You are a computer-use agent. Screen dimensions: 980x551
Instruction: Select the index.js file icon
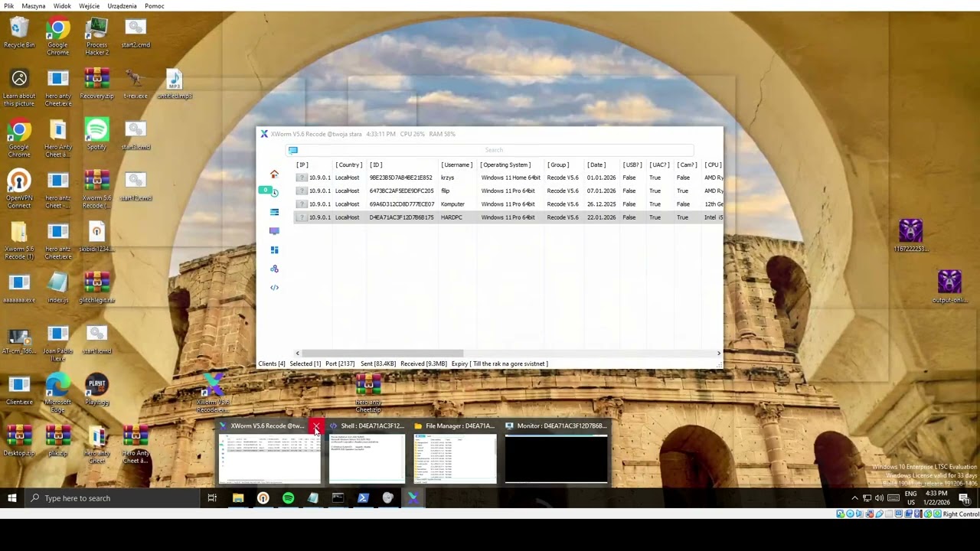pos(57,288)
